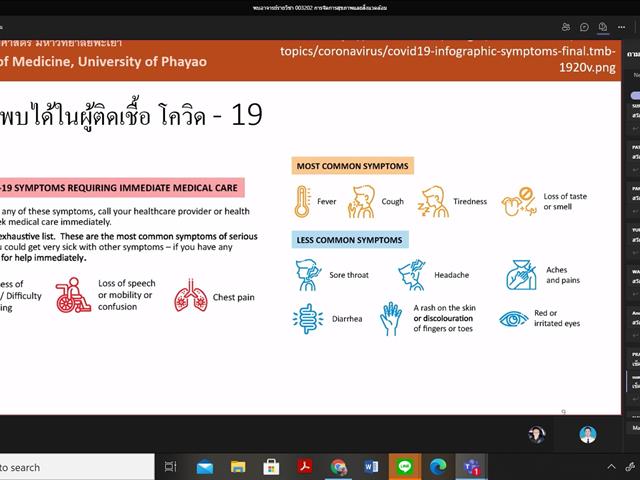Open the Mail app from taskbar
The image size is (640, 480).
[205, 467]
